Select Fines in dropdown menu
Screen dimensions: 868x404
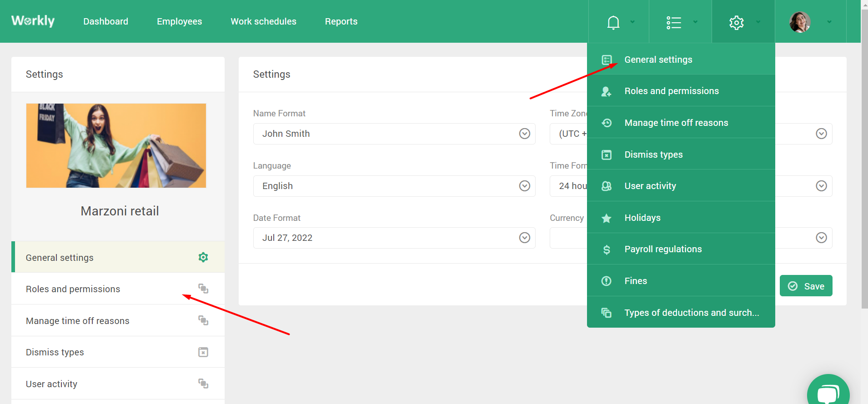pos(681,281)
